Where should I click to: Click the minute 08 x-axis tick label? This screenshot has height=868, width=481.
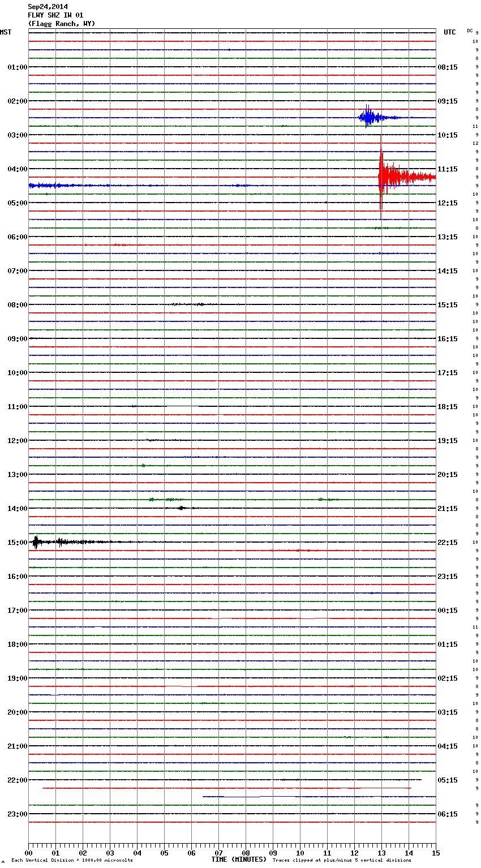click(246, 853)
